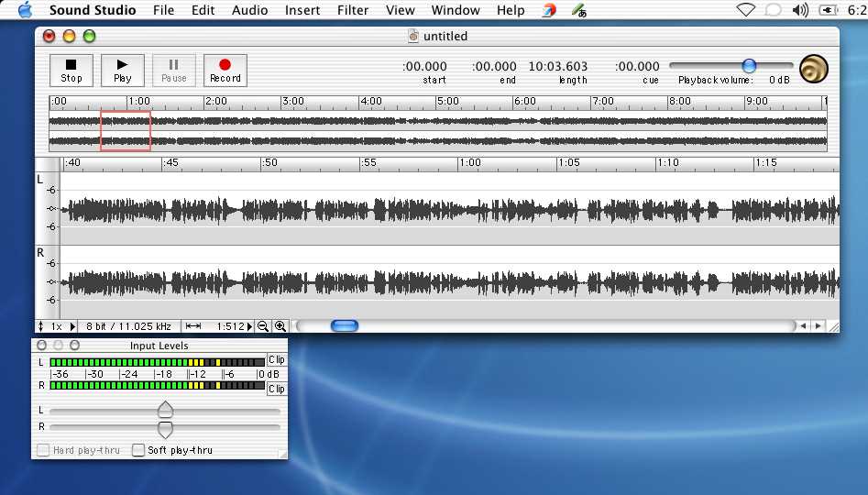Open the Sound Studio application menu
This screenshot has width=868, height=495.
point(93,10)
